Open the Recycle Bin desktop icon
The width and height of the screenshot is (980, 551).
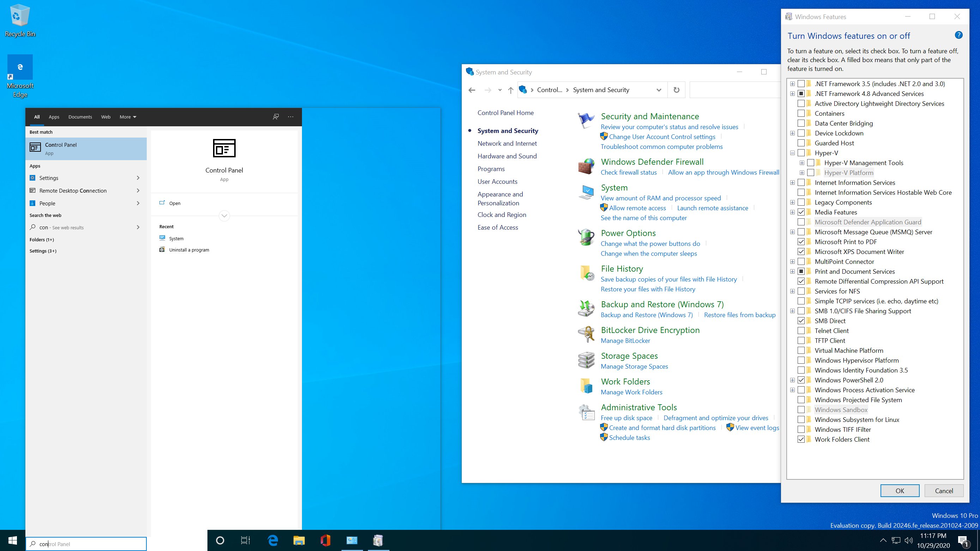[x=20, y=21]
